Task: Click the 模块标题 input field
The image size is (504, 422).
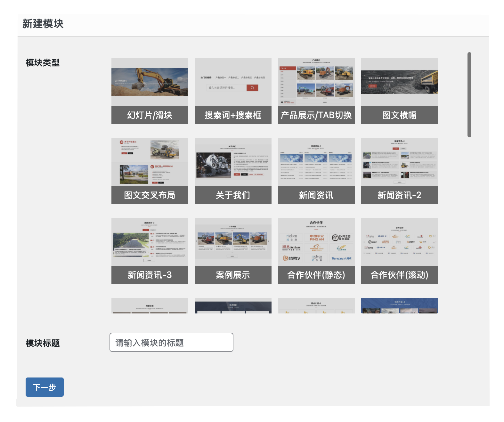Action: [x=171, y=342]
